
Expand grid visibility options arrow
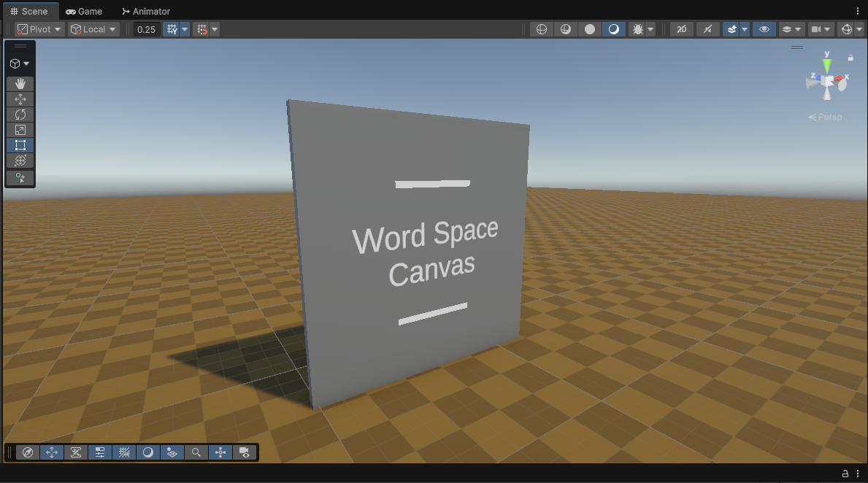coord(185,29)
